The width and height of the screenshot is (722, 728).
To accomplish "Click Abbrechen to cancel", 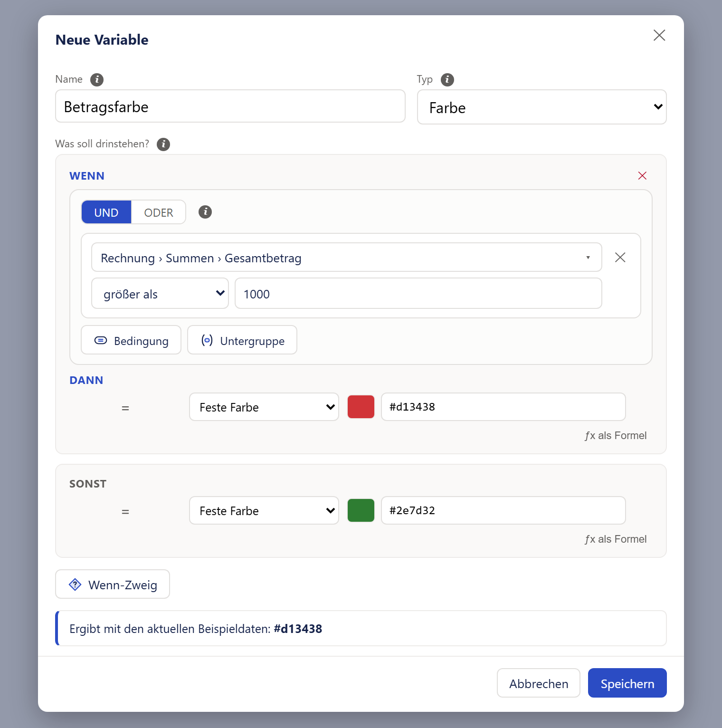I will point(539,683).
